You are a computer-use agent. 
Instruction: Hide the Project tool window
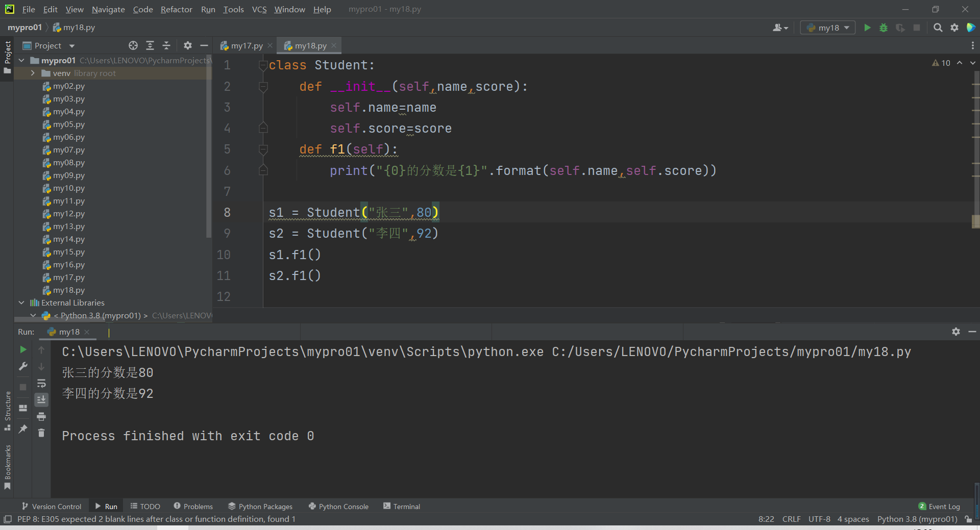(x=204, y=45)
